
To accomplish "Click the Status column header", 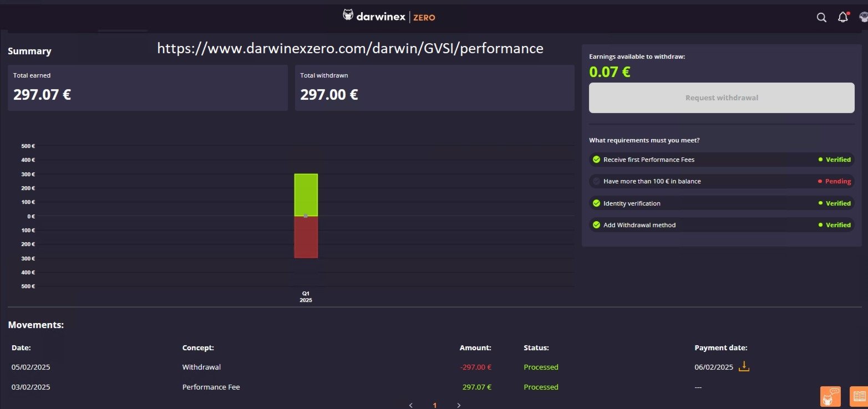I will coord(536,347).
